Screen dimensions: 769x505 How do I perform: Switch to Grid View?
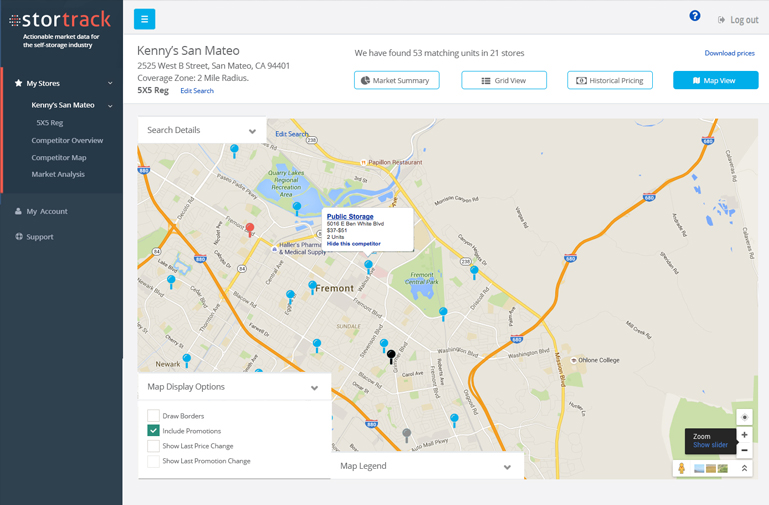504,80
